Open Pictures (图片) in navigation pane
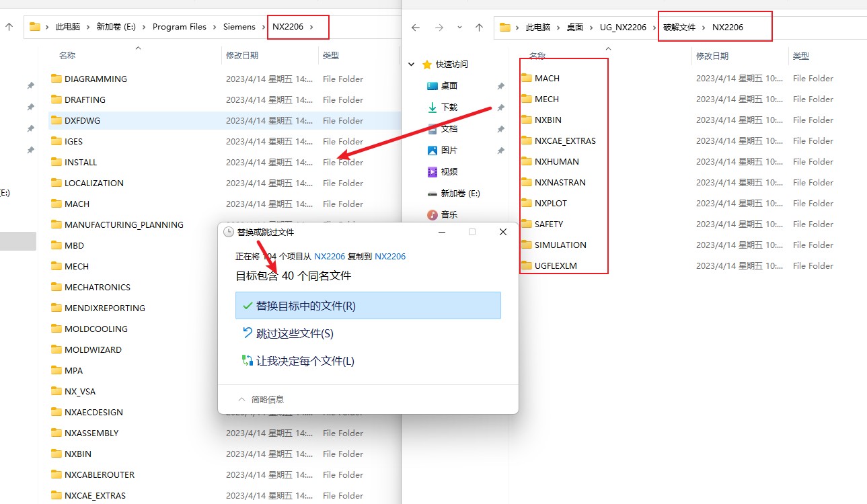The height and width of the screenshot is (504, 867). [449, 151]
